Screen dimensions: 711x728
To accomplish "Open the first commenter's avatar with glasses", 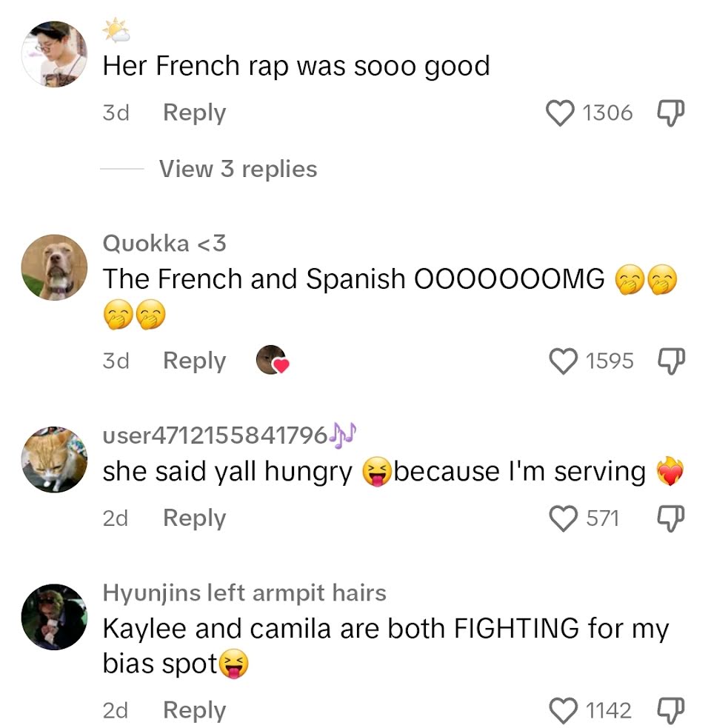I will click(x=54, y=54).
